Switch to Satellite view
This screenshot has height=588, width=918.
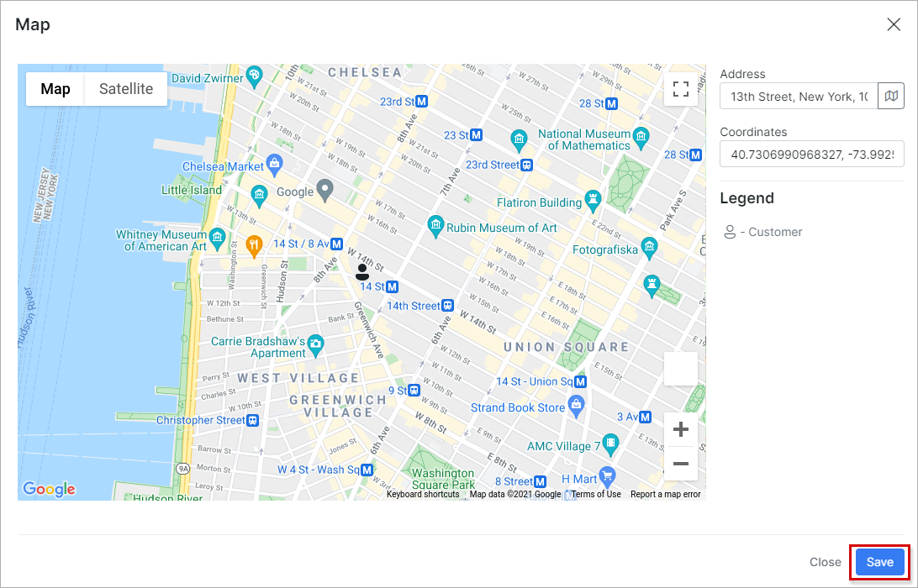(126, 89)
